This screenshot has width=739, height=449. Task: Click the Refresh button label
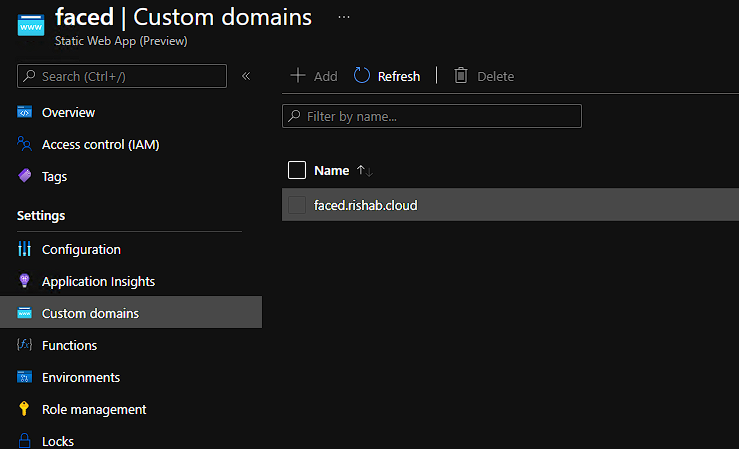399,76
